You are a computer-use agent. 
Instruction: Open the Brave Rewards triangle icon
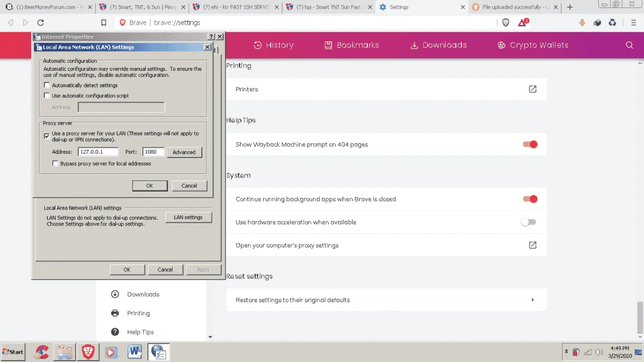[x=523, y=23]
